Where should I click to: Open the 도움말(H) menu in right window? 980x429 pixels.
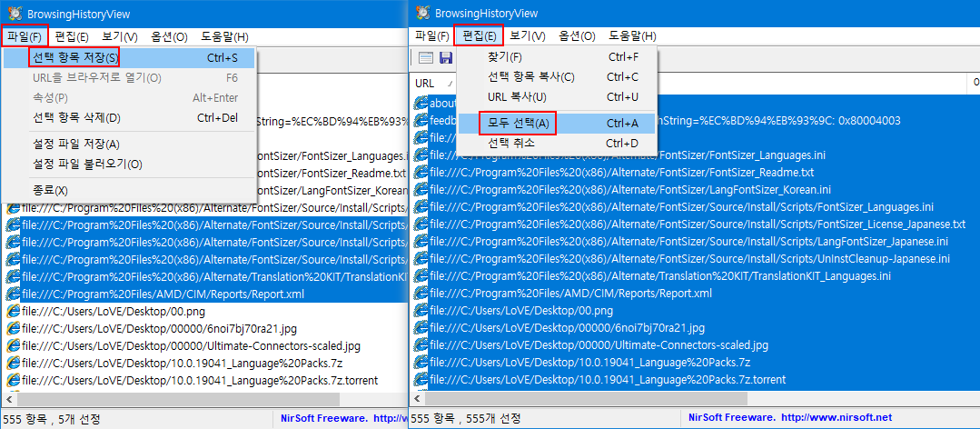[632, 36]
